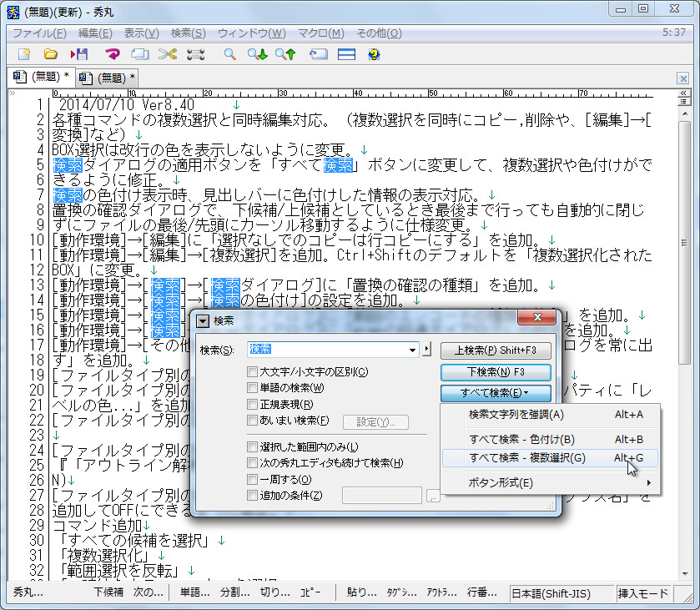
Task: Open the 検索 menu in menu bar
Action: coord(188,33)
